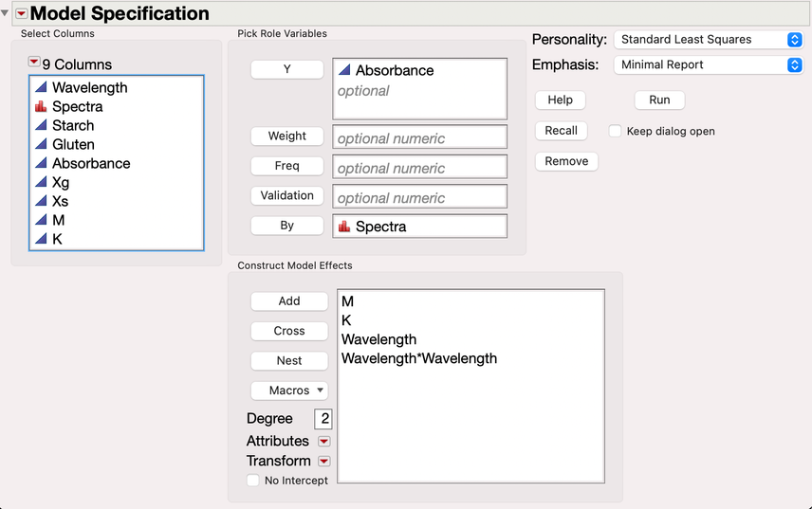Screen dimensions: 812x509
Task: Enable the Keep dialog open checkbox
Action: [616, 131]
